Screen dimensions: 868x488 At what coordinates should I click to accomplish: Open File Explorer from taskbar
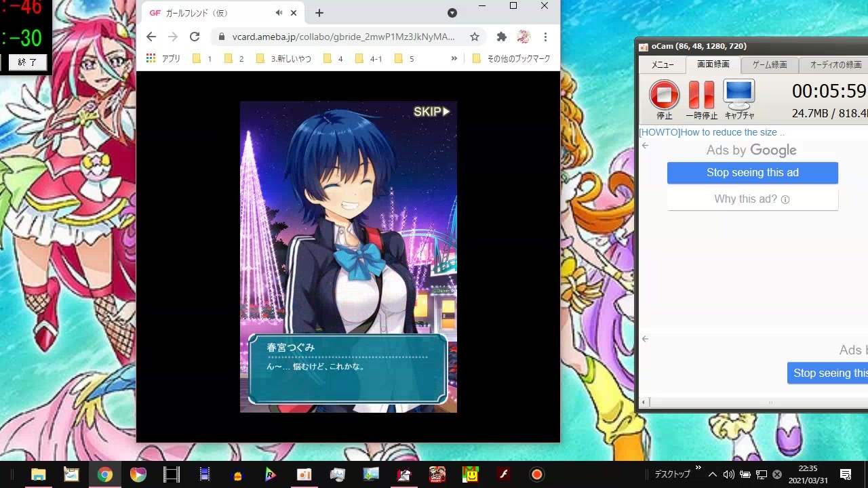tap(38, 474)
